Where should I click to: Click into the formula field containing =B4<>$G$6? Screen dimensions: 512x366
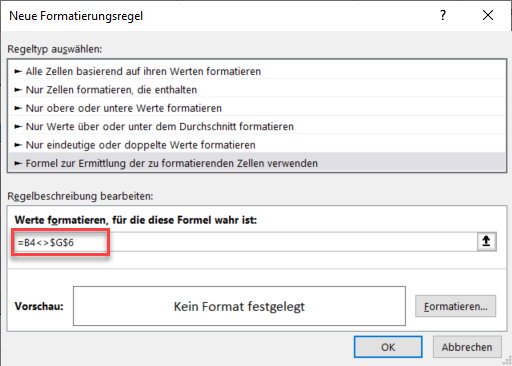click(246, 242)
